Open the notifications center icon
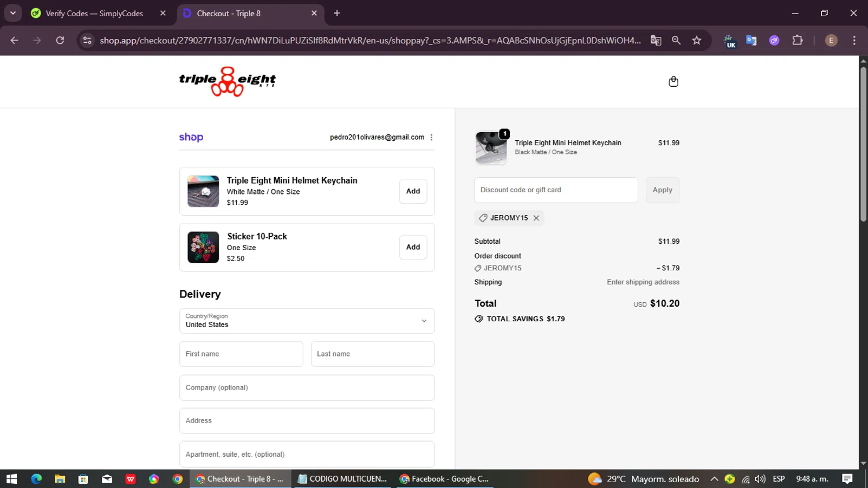This screenshot has height=488, width=868. (x=847, y=479)
